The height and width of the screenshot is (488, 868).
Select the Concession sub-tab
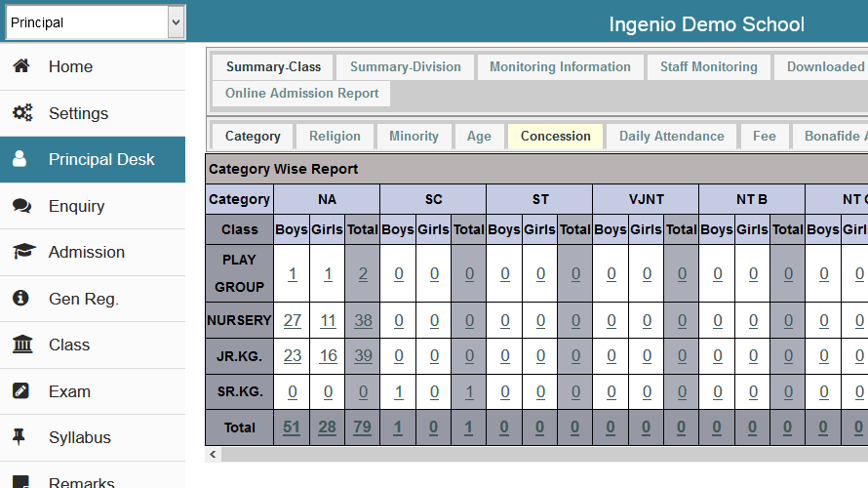pos(555,137)
